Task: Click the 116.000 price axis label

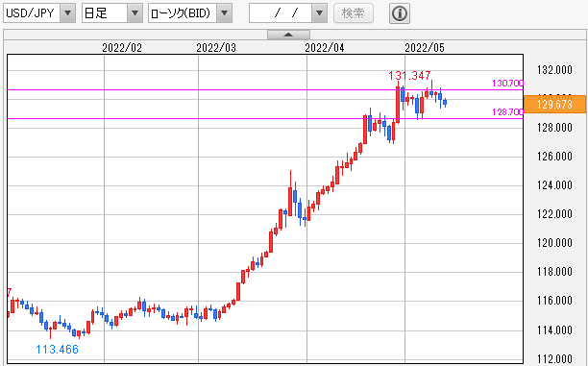Action: pos(554,301)
